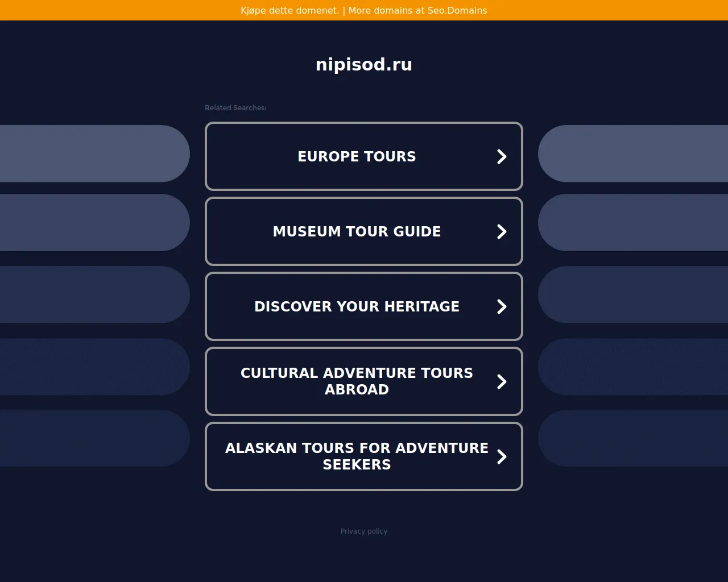Click the left pill shape beside Europe Tours

click(94, 153)
